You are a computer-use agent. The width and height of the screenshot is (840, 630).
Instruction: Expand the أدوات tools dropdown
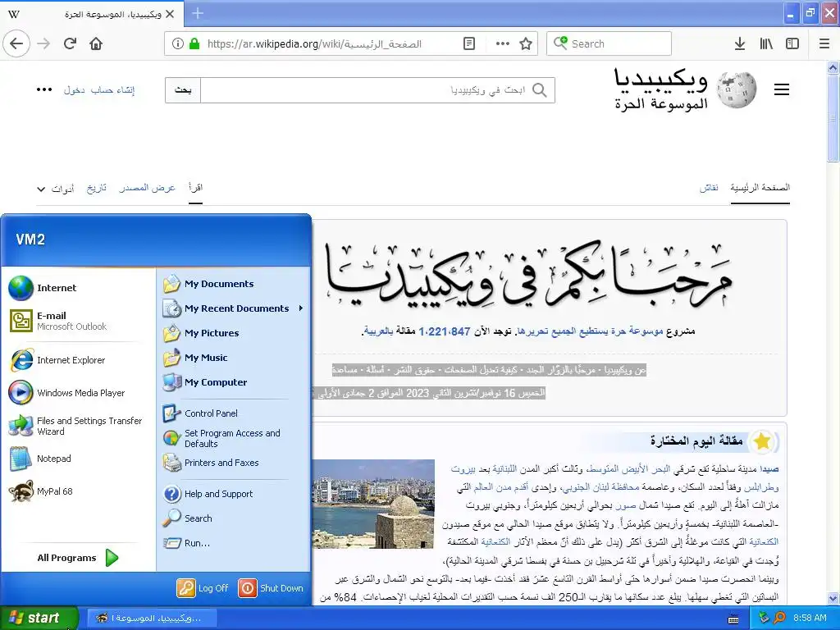(56, 189)
